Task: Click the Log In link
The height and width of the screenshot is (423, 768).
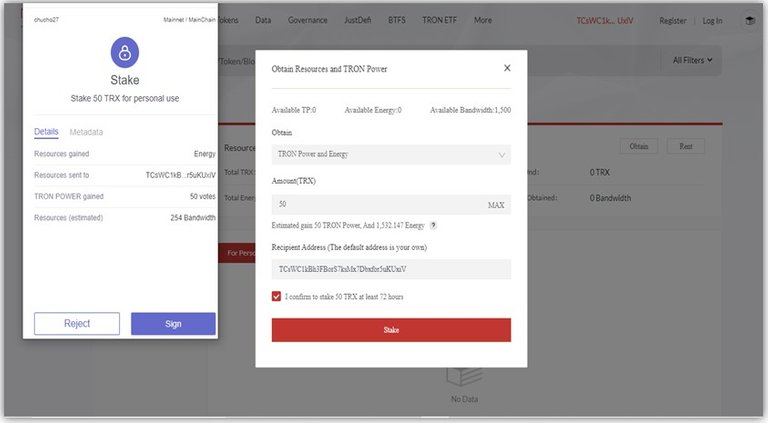Action: coord(712,21)
